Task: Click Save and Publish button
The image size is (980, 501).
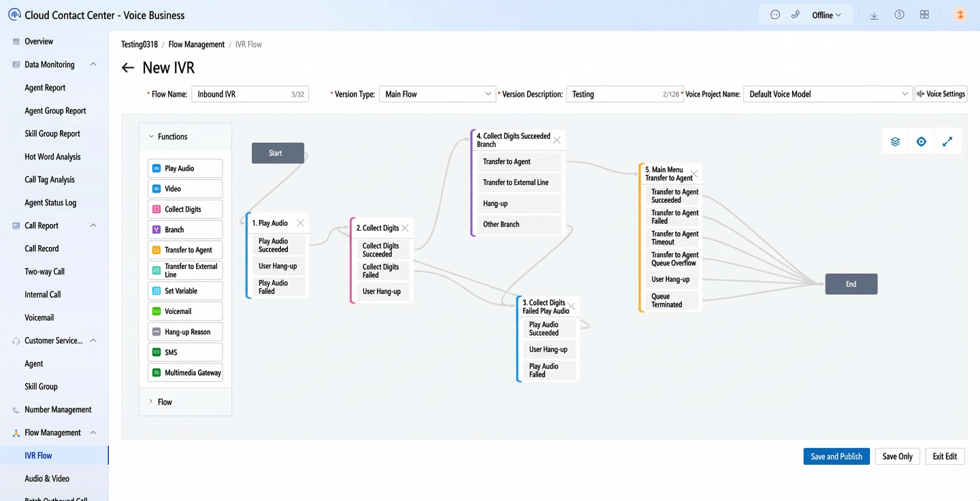Action: tap(836, 456)
